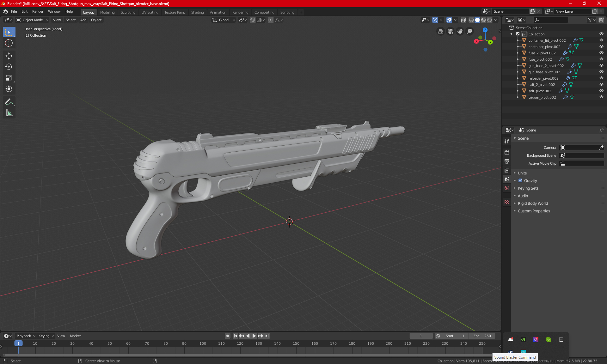
Task: Toggle camera view icon in viewport
Action: 450,31
